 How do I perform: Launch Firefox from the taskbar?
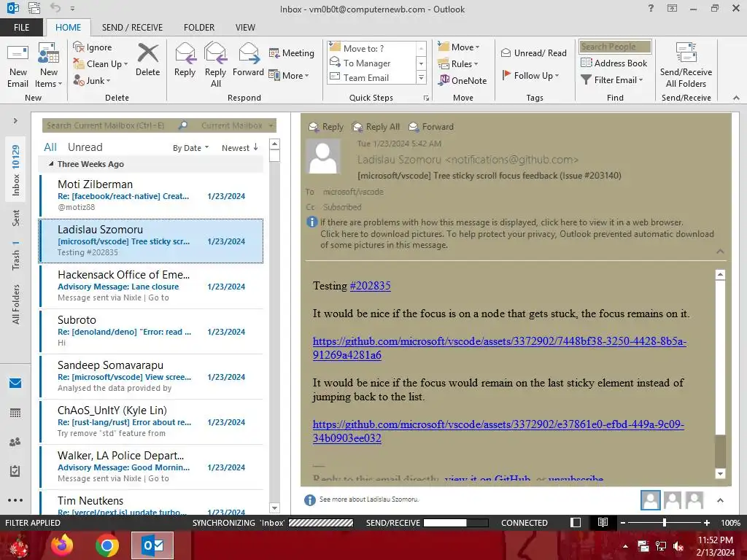[62, 545]
